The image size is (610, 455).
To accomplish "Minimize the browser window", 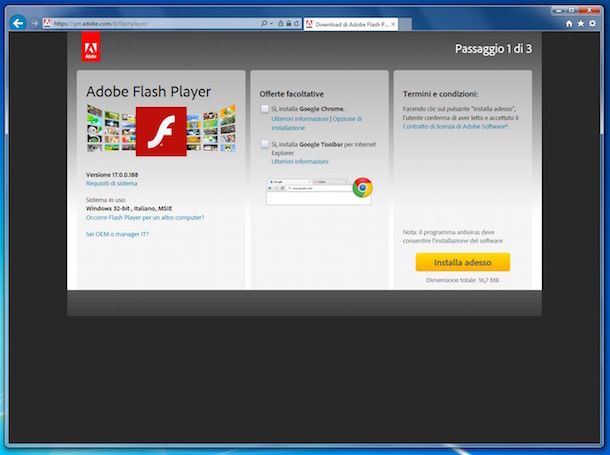I will click(x=559, y=10).
